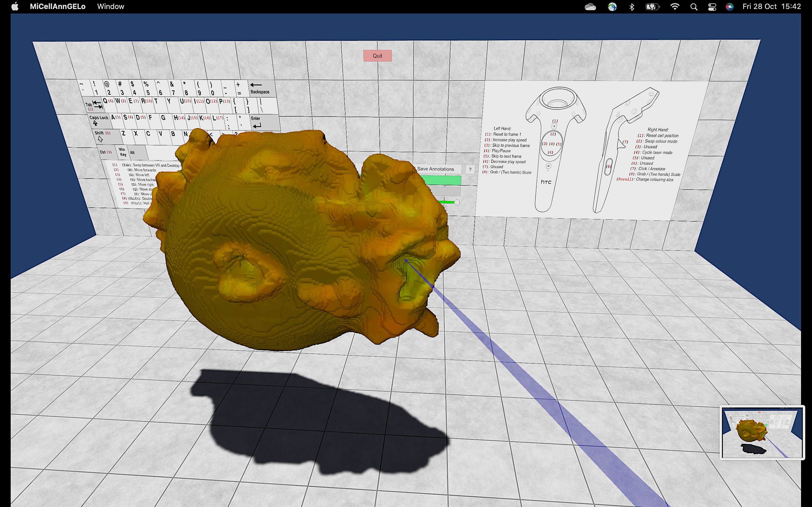Open the MiCellAnnGELo application menu
Screen dimensions: 812x507
(x=58, y=6)
